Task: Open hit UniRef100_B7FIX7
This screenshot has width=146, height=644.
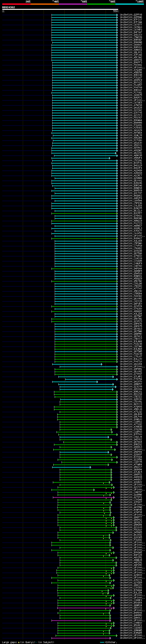Action: pyautogui.click(x=131, y=20)
